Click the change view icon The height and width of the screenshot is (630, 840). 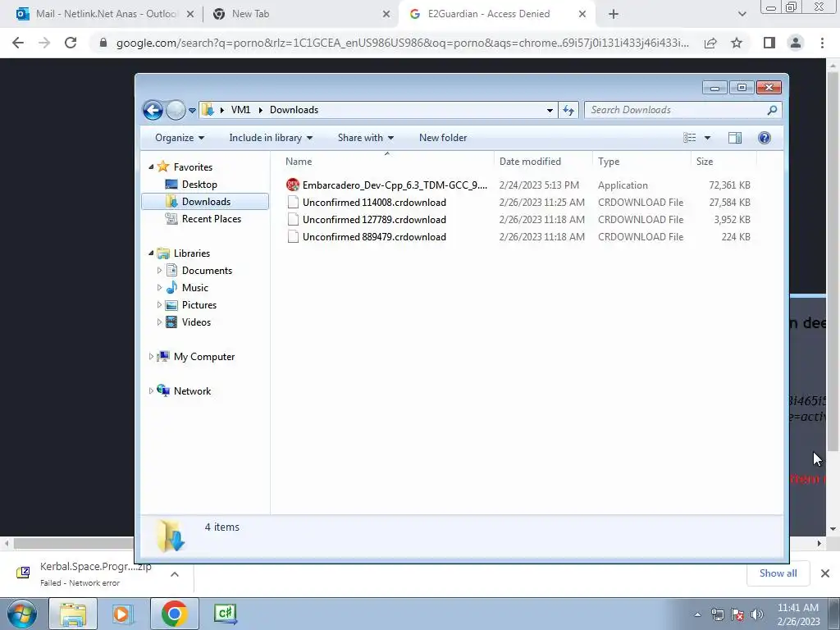pyautogui.click(x=689, y=138)
